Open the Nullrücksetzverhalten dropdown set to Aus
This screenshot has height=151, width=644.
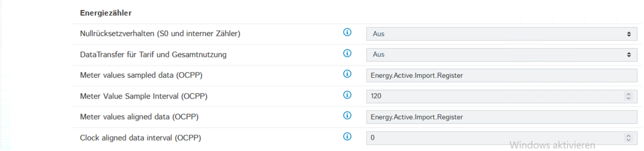click(x=501, y=34)
